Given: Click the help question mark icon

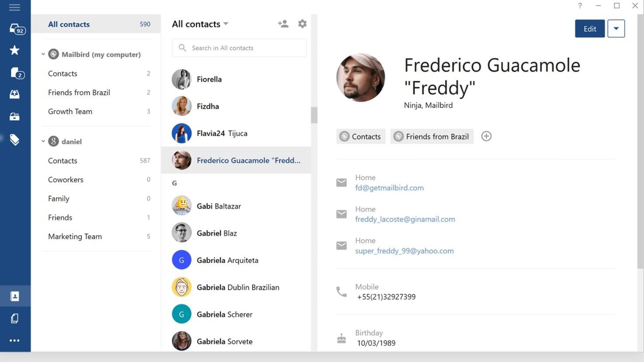Looking at the screenshot, I should [580, 6].
